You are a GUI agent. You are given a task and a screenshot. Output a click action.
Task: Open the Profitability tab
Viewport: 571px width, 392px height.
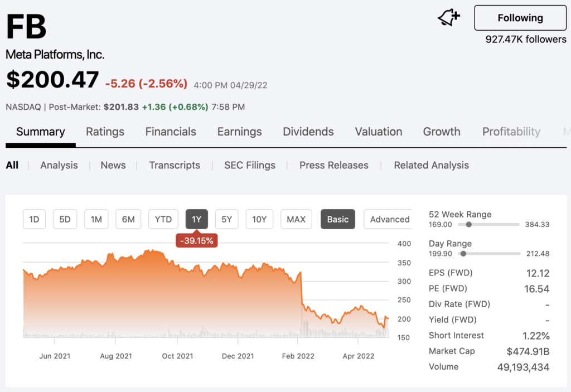coord(511,132)
